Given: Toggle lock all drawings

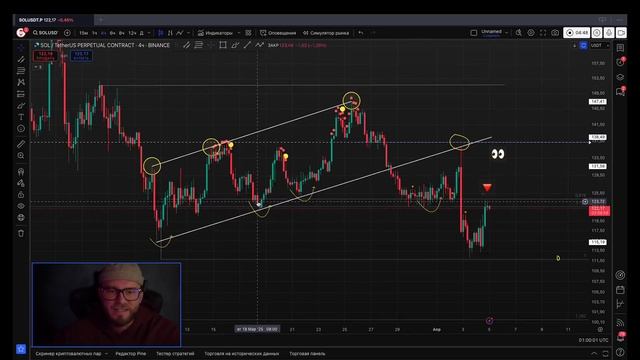Looking at the screenshot, I should 21,195.
